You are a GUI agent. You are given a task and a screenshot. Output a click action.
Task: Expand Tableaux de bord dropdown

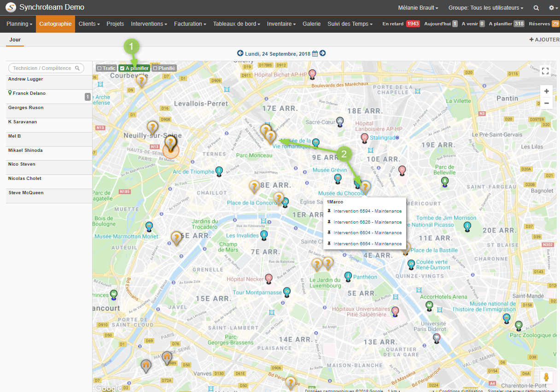point(237,24)
